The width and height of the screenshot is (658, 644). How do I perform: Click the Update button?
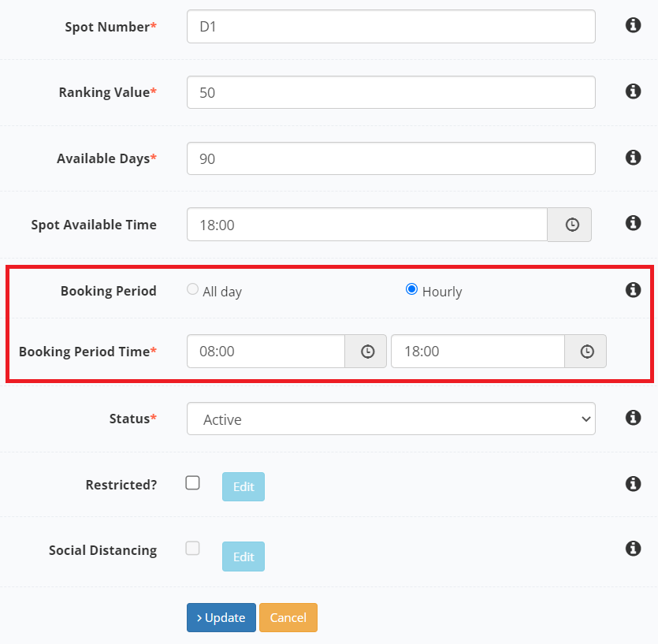(x=221, y=617)
